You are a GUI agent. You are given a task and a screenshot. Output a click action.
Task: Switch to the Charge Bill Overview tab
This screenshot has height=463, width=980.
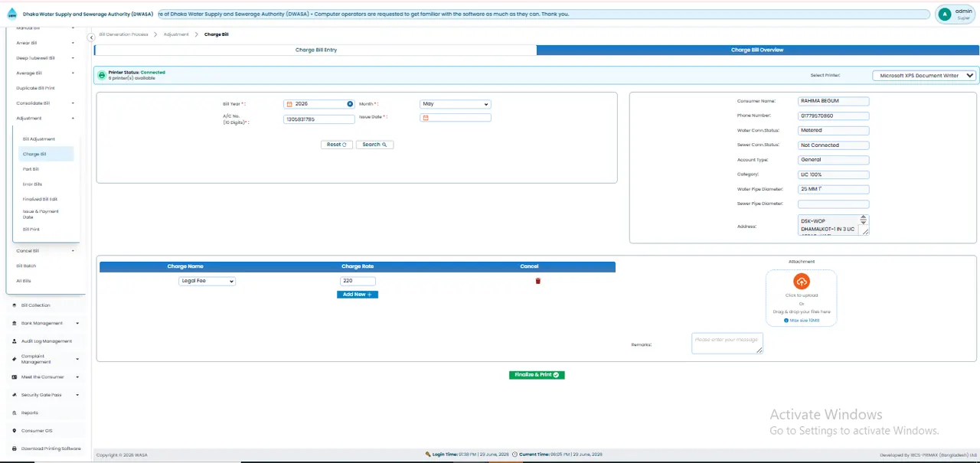tap(756, 50)
